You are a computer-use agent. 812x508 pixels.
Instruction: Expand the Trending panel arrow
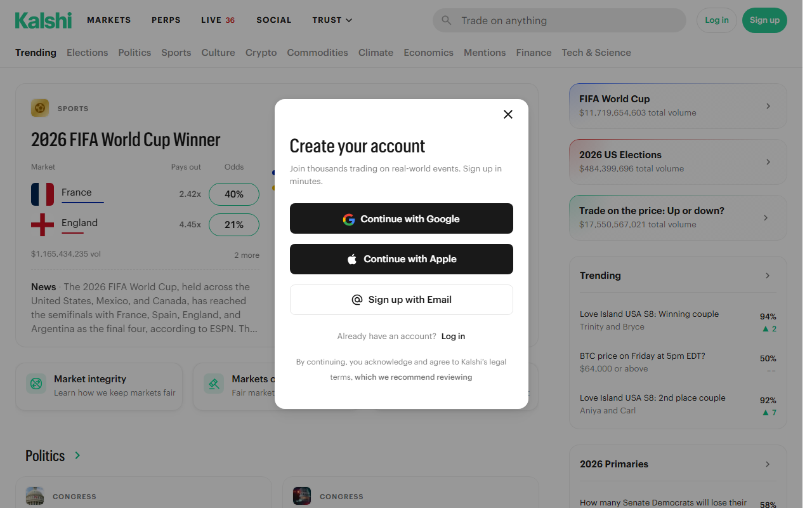point(768,276)
